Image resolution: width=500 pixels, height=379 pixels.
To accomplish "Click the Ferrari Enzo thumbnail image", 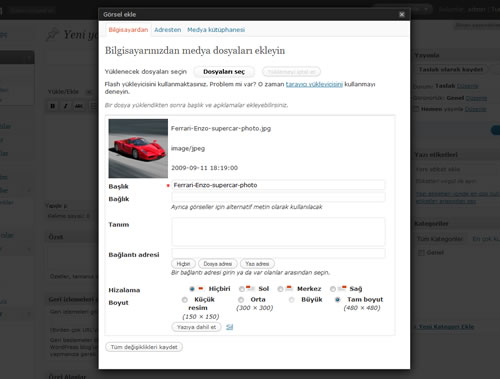I will coord(138,148).
